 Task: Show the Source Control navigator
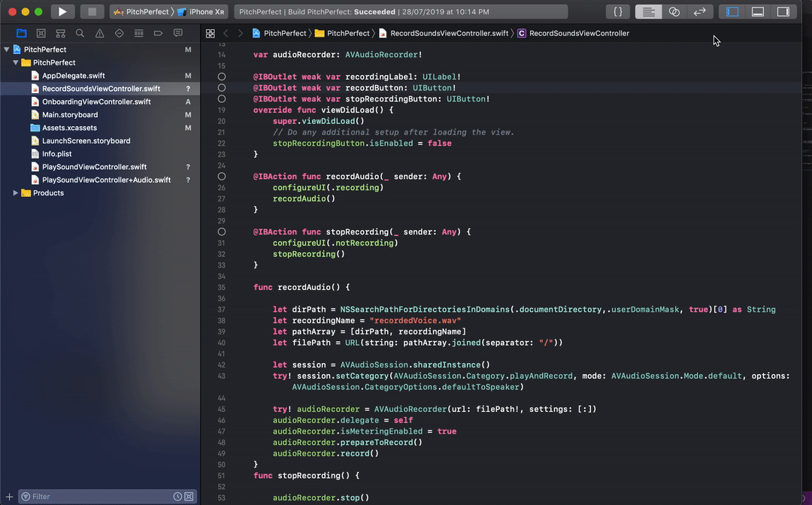(x=41, y=33)
